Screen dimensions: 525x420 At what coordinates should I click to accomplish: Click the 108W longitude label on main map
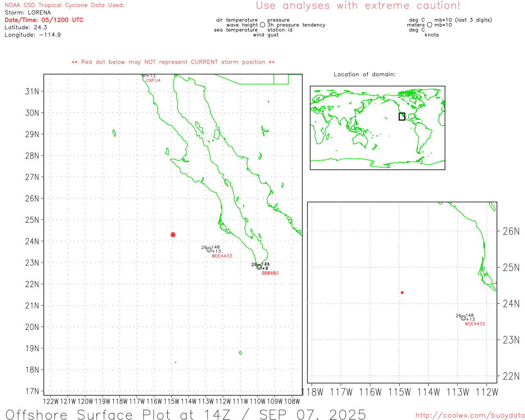pyautogui.click(x=292, y=401)
